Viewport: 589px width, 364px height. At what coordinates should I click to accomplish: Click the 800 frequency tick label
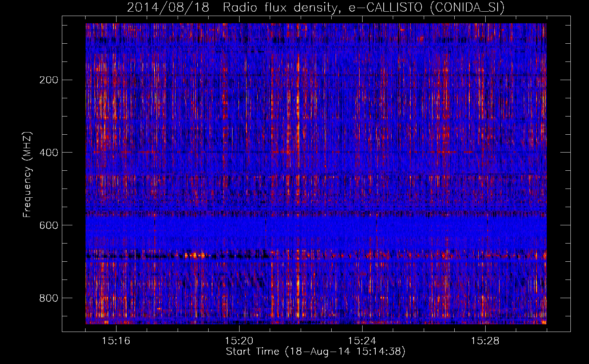pyautogui.click(x=49, y=298)
